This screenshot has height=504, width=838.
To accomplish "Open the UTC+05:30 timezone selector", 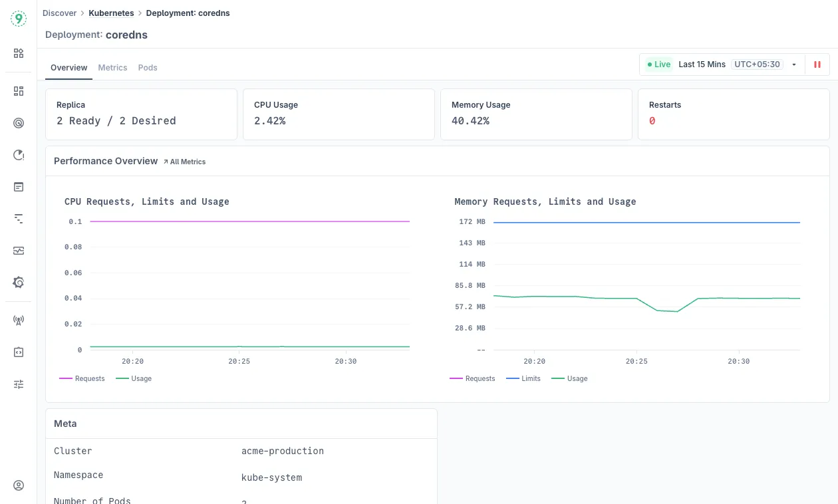I will (x=757, y=64).
